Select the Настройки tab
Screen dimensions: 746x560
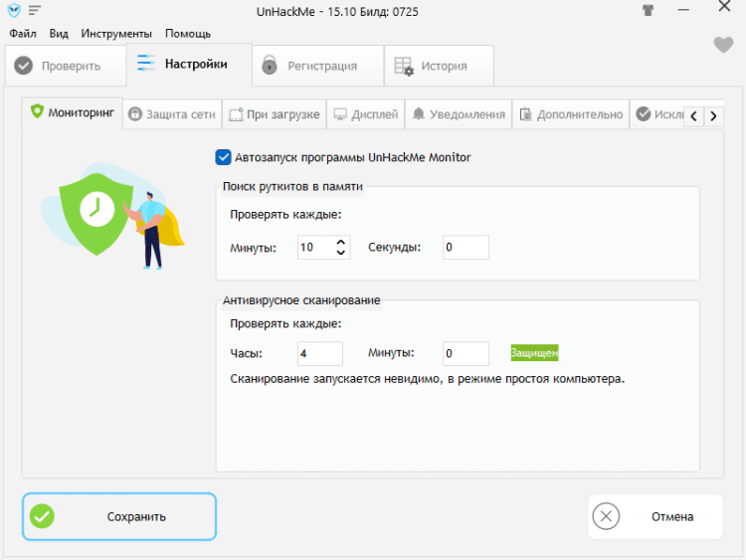coord(189,65)
